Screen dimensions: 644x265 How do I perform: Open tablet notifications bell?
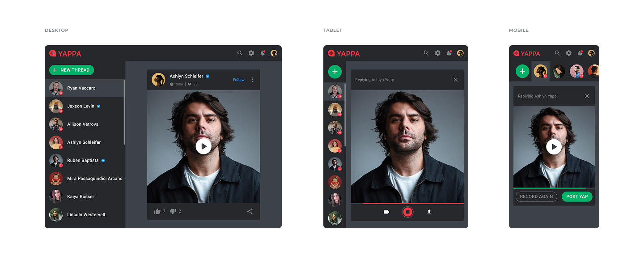coord(449,53)
